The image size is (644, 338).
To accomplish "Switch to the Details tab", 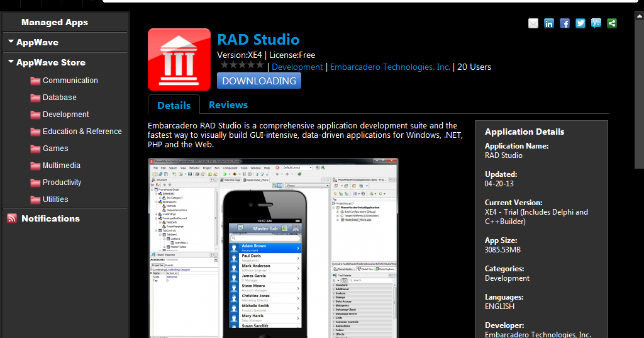I will 174,105.
